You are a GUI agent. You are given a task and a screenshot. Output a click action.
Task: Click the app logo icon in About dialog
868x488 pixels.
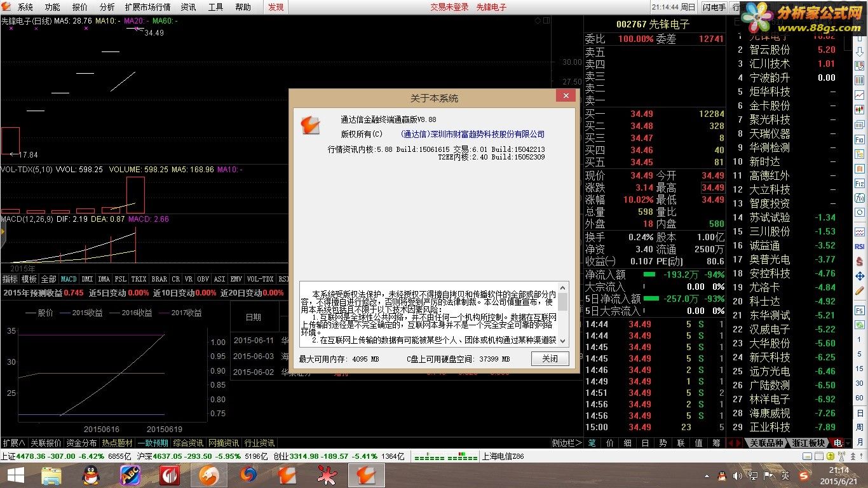click(310, 125)
